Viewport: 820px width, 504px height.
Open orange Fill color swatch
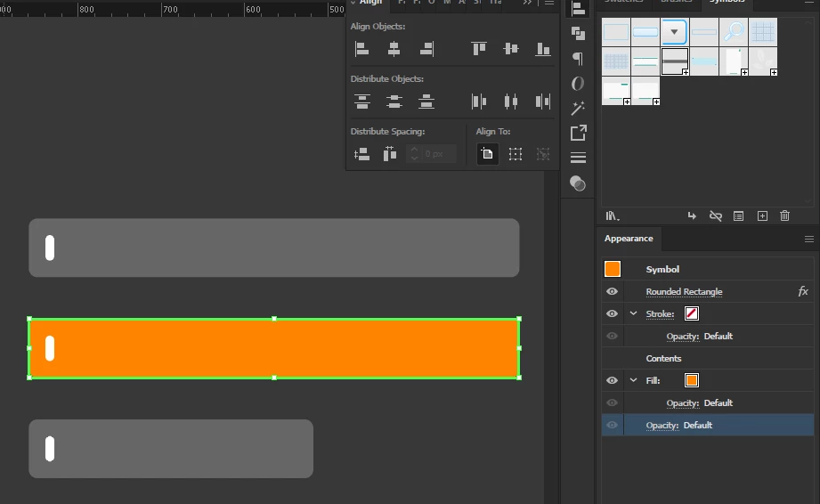pyautogui.click(x=692, y=380)
